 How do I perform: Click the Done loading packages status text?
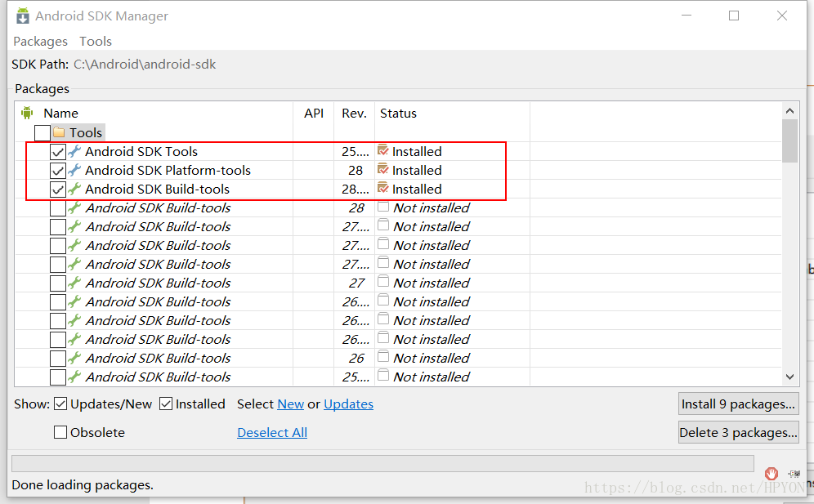pos(83,484)
